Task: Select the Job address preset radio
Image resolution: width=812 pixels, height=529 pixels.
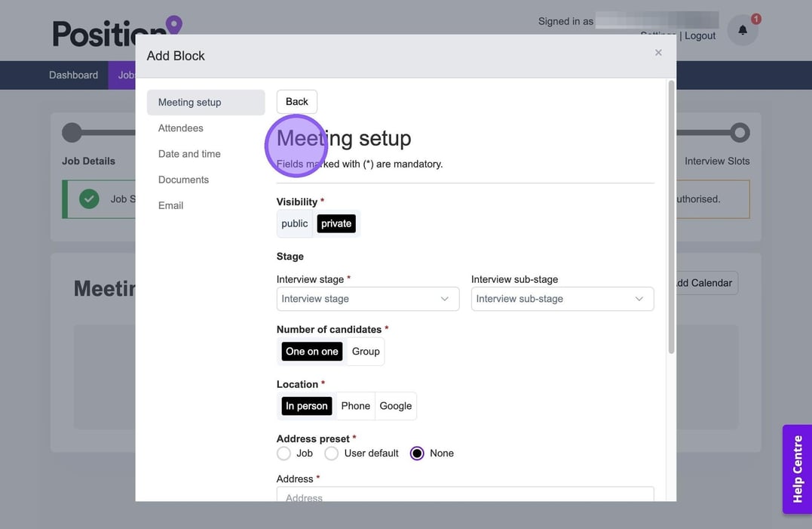Action: [x=283, y=454]
